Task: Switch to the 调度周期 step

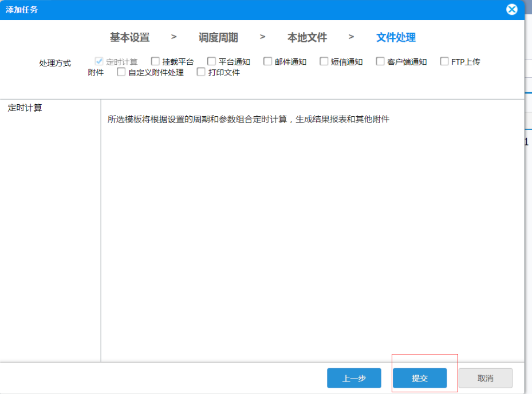Action: (x=218, y=37)
